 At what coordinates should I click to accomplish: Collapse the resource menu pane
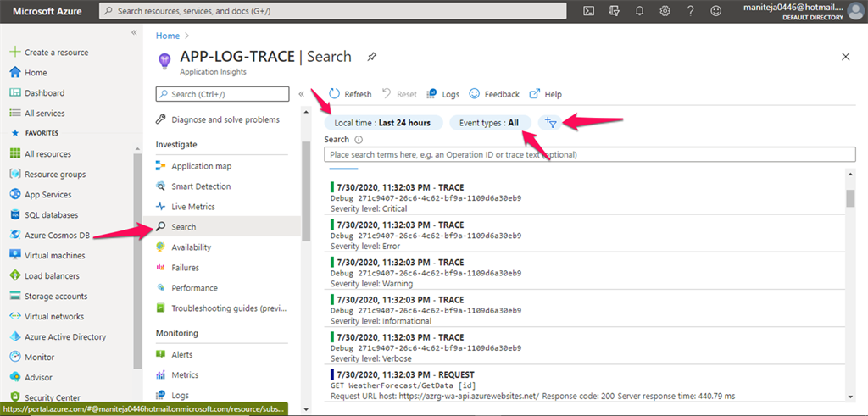tap(301, 94)
